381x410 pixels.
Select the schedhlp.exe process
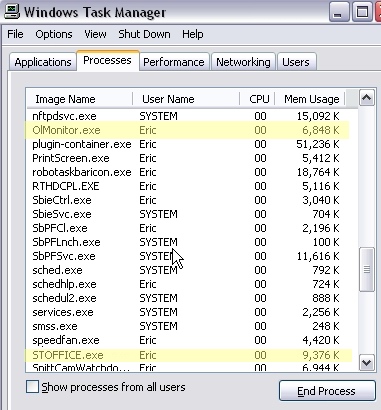pyautogui.click(x=187, y=284)
